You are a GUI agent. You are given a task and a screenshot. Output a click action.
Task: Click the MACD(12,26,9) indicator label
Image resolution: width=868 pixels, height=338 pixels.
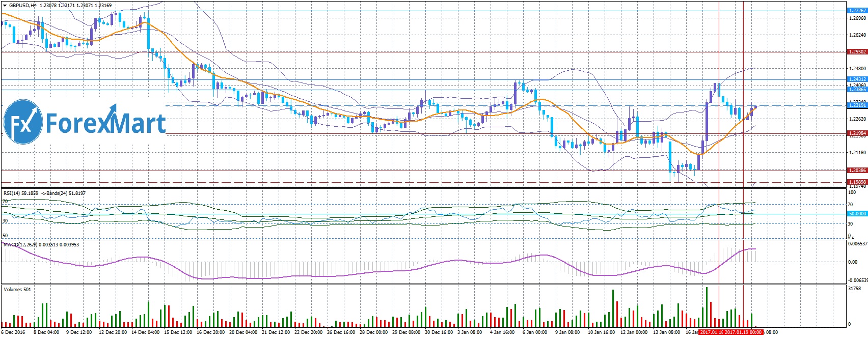point(20,245)
